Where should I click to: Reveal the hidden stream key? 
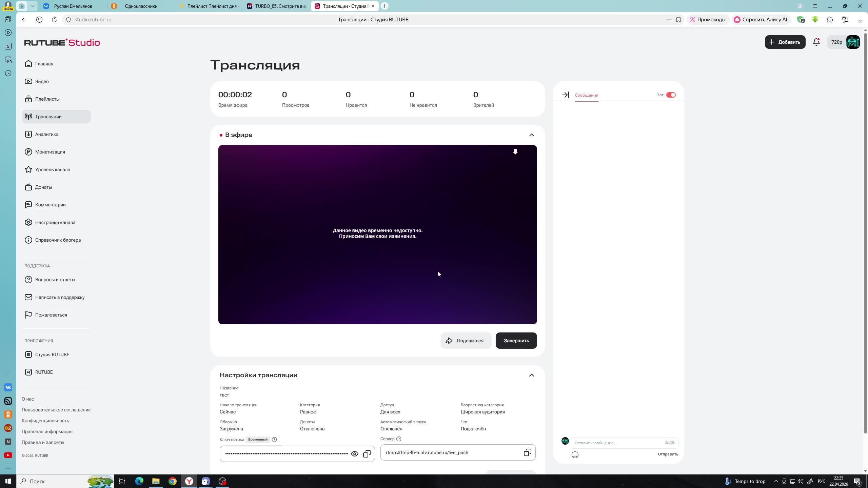[354, 453]
